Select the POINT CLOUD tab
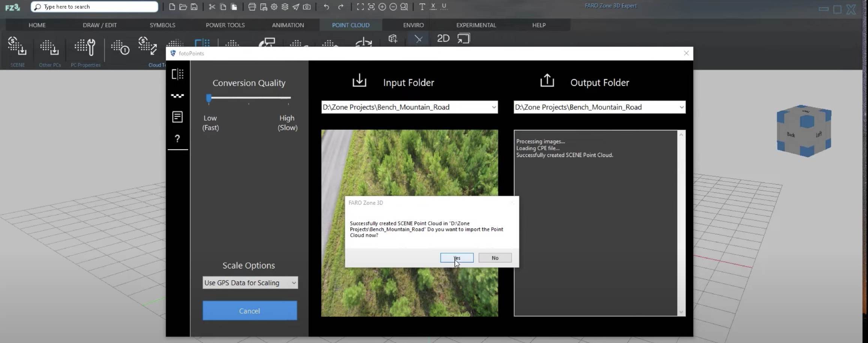Screen dimensions: 868x343 pos(351,25)
